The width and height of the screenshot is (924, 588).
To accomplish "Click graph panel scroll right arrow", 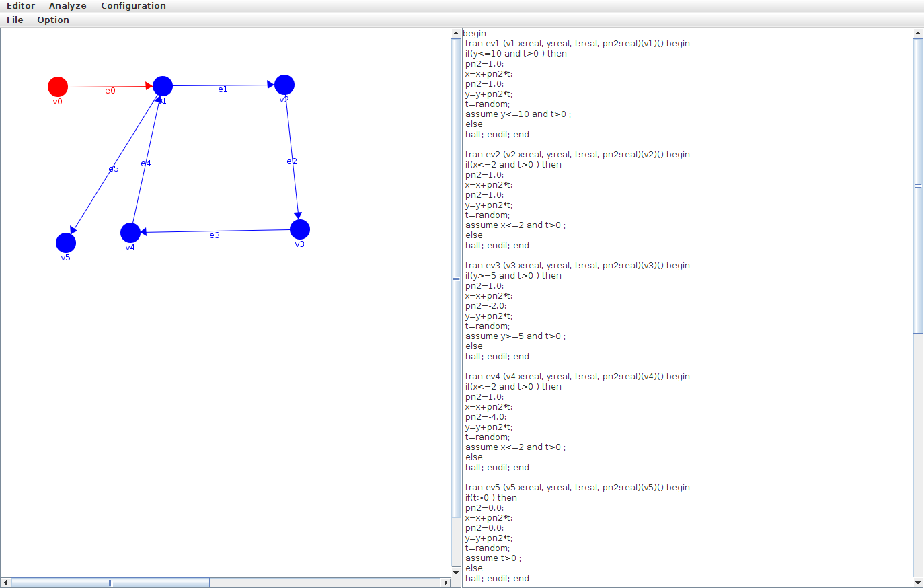I will point(445,583).
